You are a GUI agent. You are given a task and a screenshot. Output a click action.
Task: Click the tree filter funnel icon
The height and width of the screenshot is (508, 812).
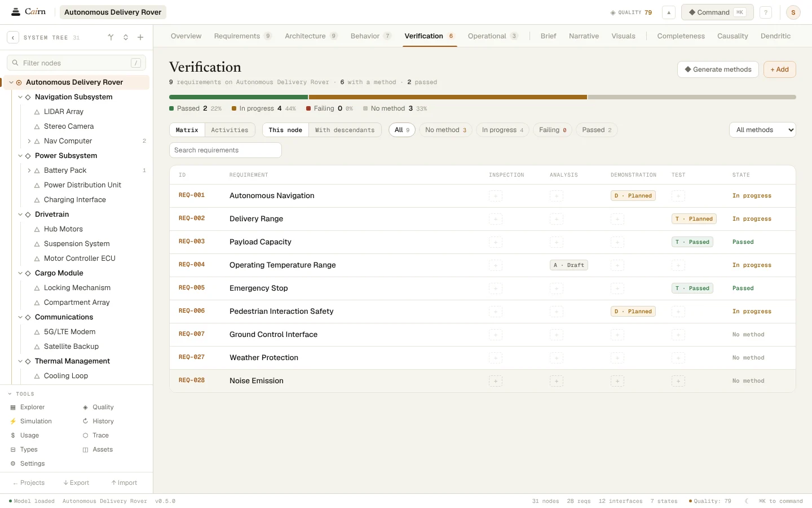click(111, 38)
